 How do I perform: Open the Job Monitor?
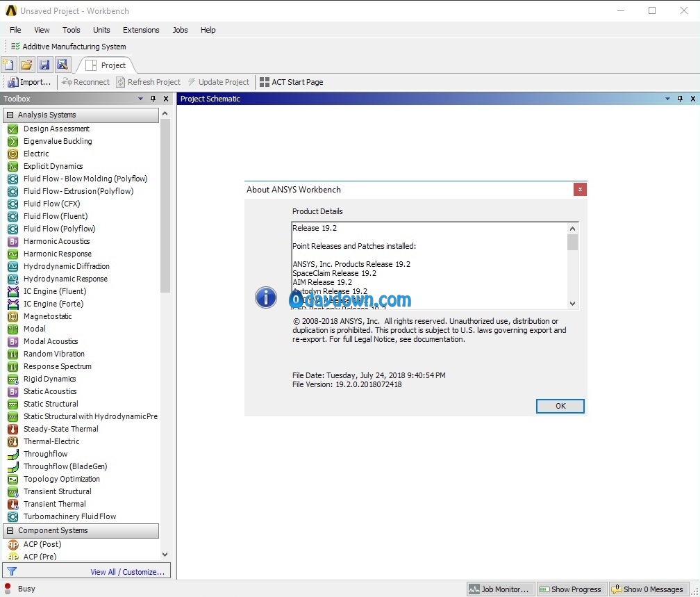(x=499, y=589)
